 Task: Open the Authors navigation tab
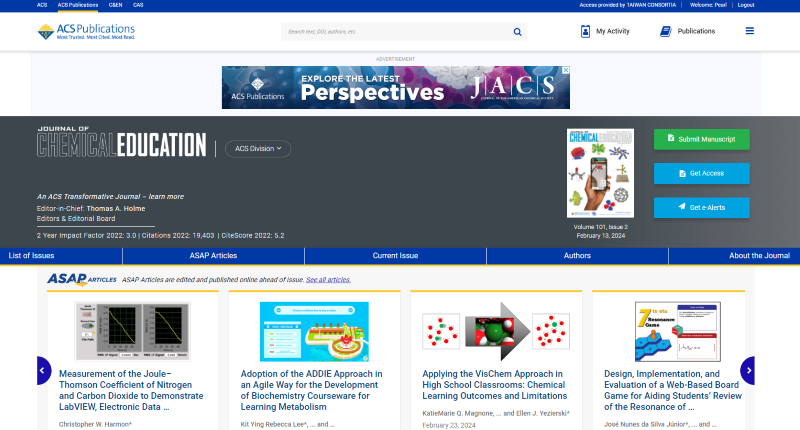[x=577, y=256]
